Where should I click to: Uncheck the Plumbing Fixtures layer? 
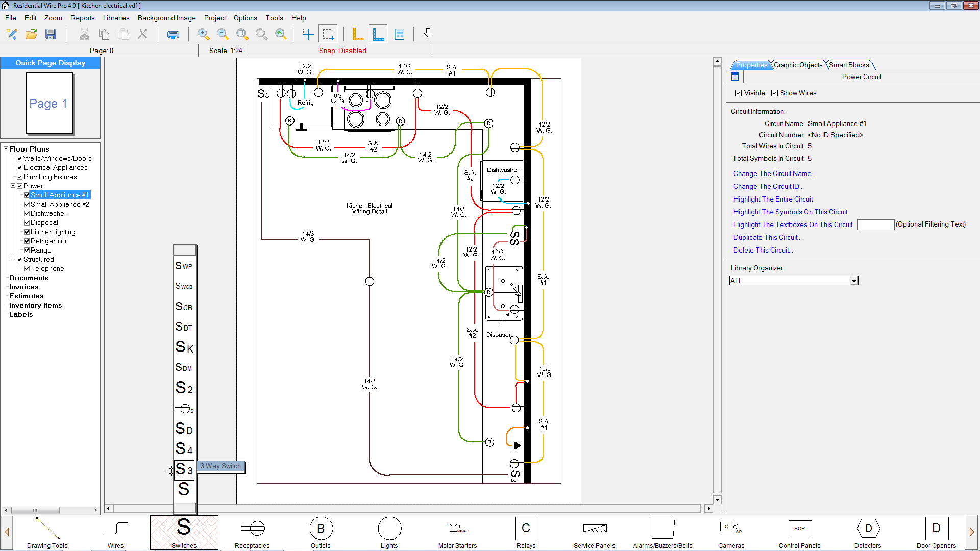19,177
